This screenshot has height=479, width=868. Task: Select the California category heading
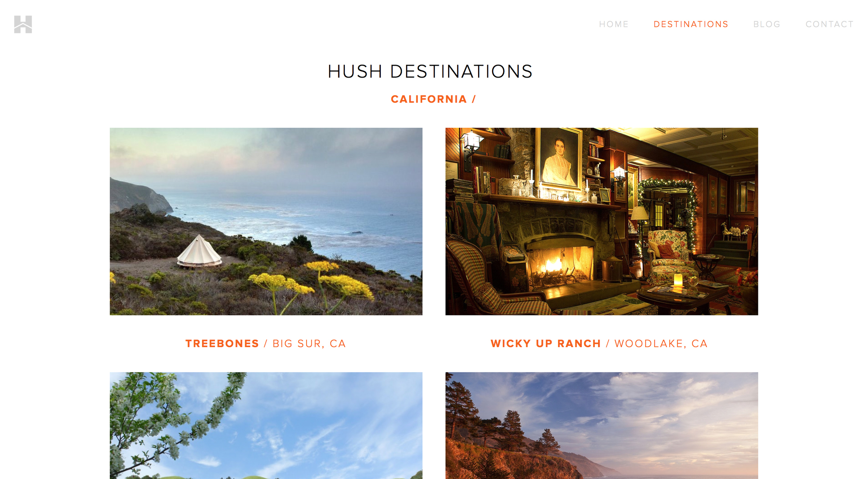433,99
